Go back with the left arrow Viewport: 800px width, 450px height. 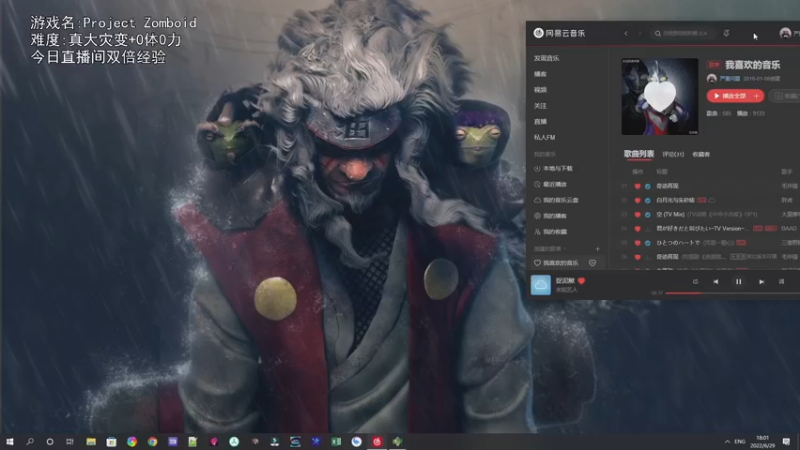point(626,34)
